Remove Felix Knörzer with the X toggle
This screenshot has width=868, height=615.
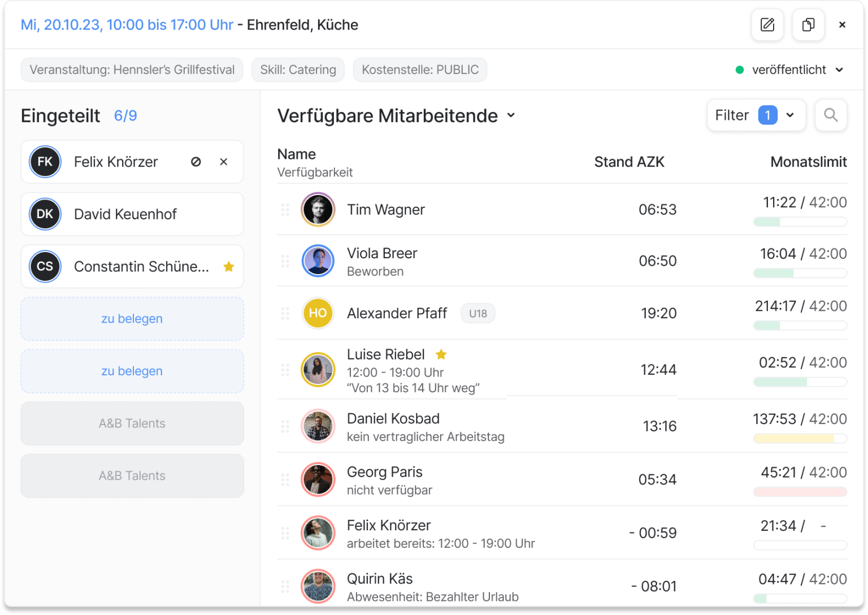coord(224,162)
